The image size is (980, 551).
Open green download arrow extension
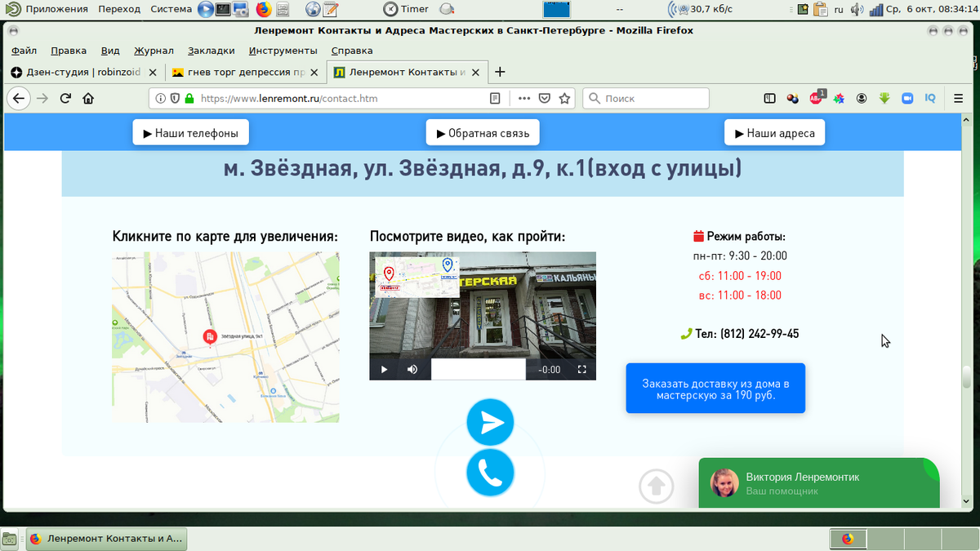[x=884, y=98]
